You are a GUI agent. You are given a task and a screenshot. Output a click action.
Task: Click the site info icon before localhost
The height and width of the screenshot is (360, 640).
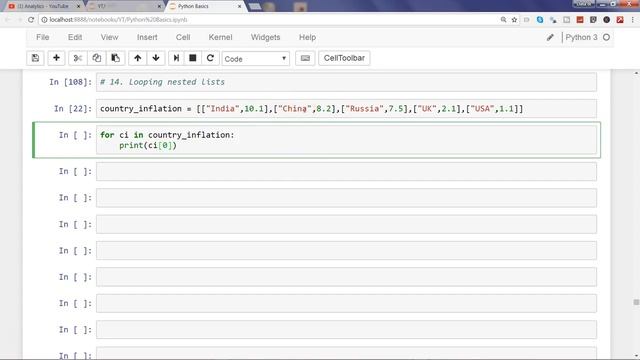[44, 20]
